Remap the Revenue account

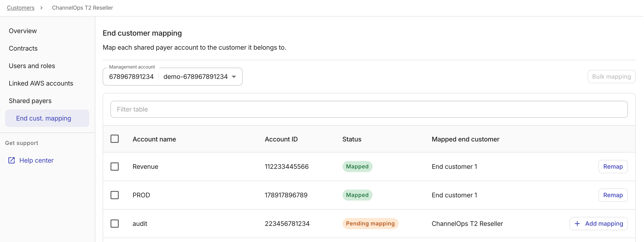click(613, 167)
